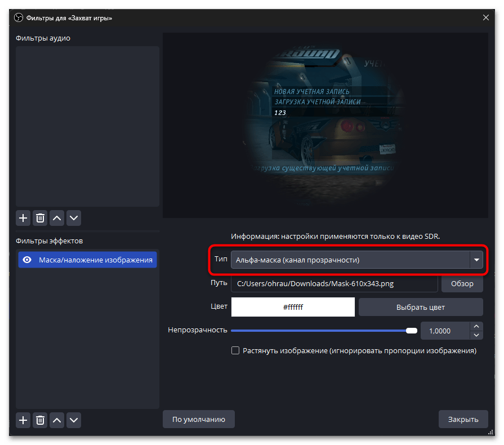Delete selected audio filter with trash icon
The image size is (504, 445).
[x=40, y=219]
